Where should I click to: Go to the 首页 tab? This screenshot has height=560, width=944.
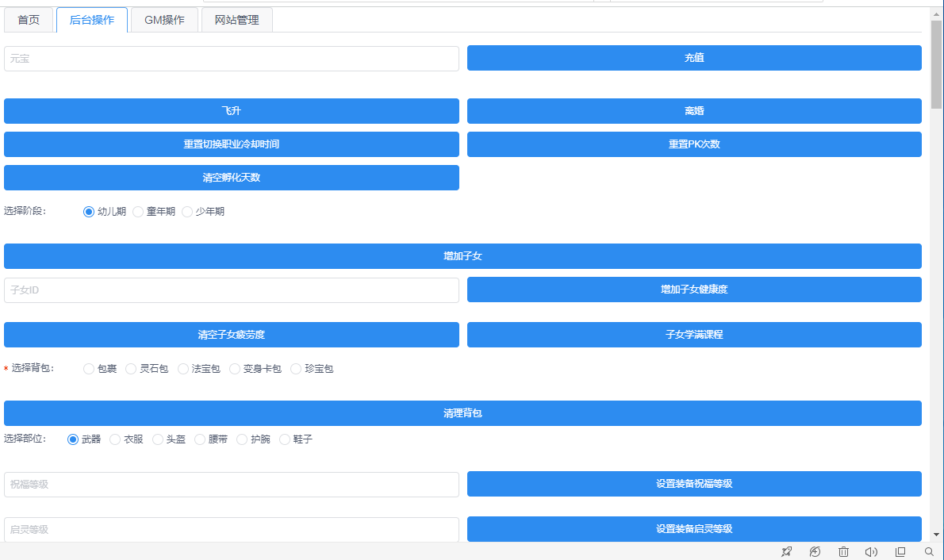click(29, 20)
